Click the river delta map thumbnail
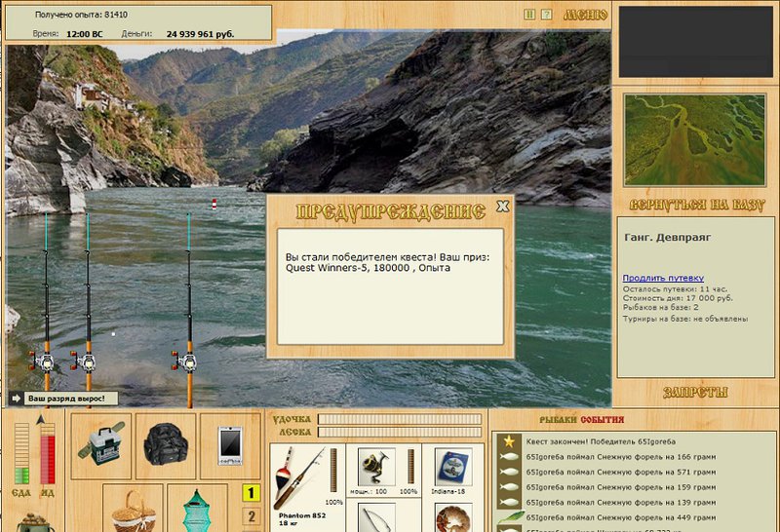 (x=694, y=140)
